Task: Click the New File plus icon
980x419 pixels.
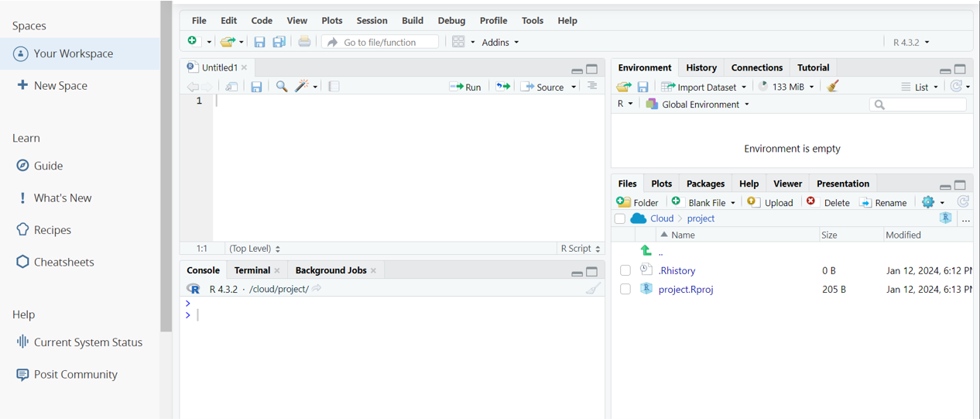Action: (x=193, y=41)
